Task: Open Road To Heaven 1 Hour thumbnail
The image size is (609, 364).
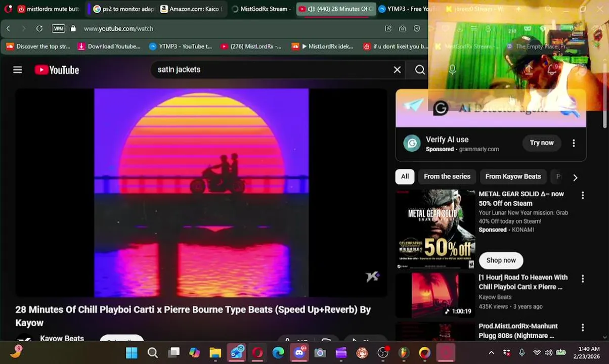Action: [x=435, y=296]
